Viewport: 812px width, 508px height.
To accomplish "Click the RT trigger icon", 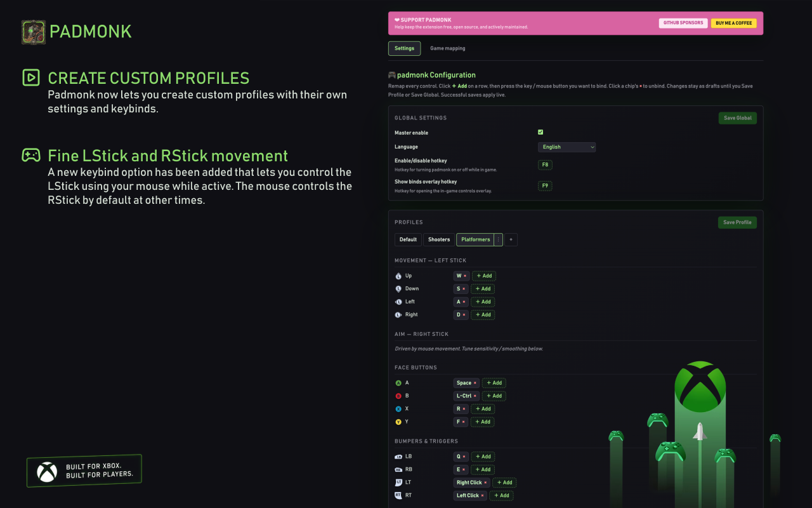I will (398, 495).
